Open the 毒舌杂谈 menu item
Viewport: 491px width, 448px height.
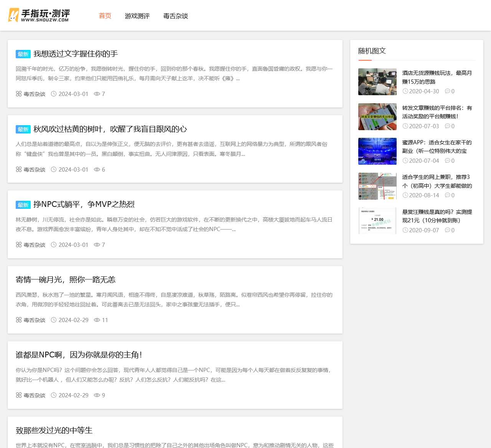tap(175, 16)
